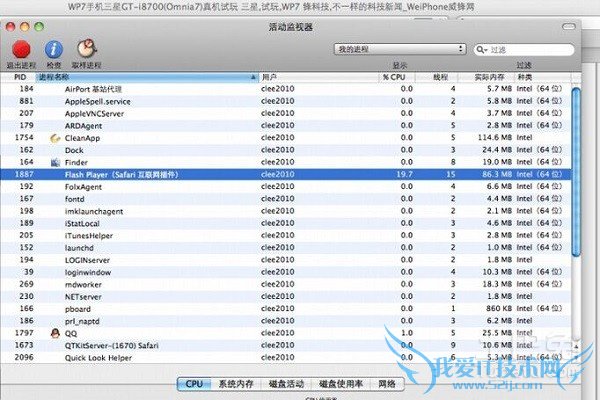Click the search magnifier icon
The width and height of the screenshot is (600, 400).
tap(481, 50)
